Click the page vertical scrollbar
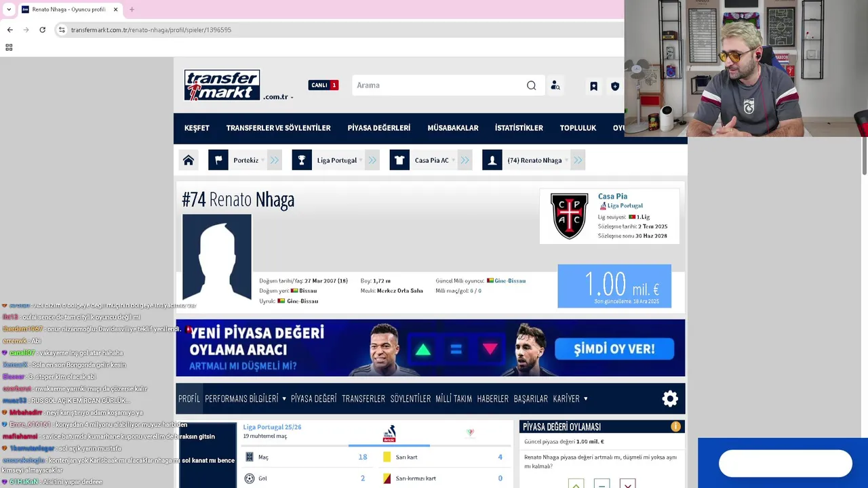 coord(864,156)
